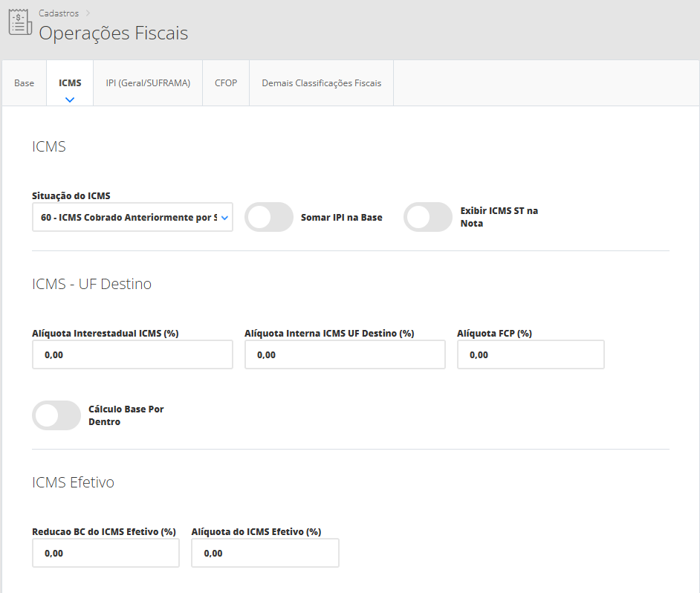
Task: Click the breadcrumb arrow beside Cadastros
Action: pos(87,13)
